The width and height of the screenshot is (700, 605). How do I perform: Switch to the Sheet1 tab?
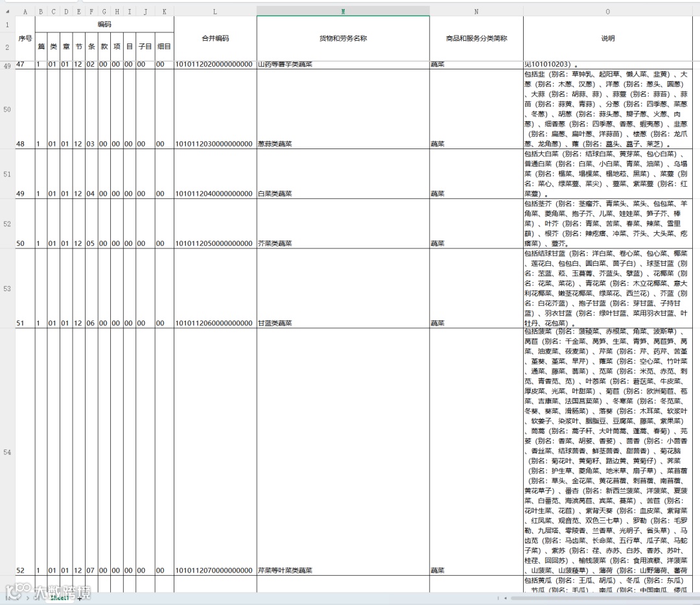click(x=60, y=597)
